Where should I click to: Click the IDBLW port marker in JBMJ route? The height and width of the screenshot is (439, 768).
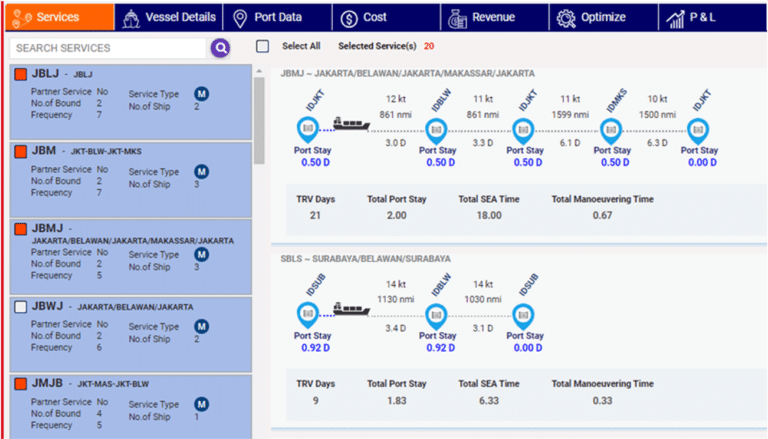[x=435, y=129]
